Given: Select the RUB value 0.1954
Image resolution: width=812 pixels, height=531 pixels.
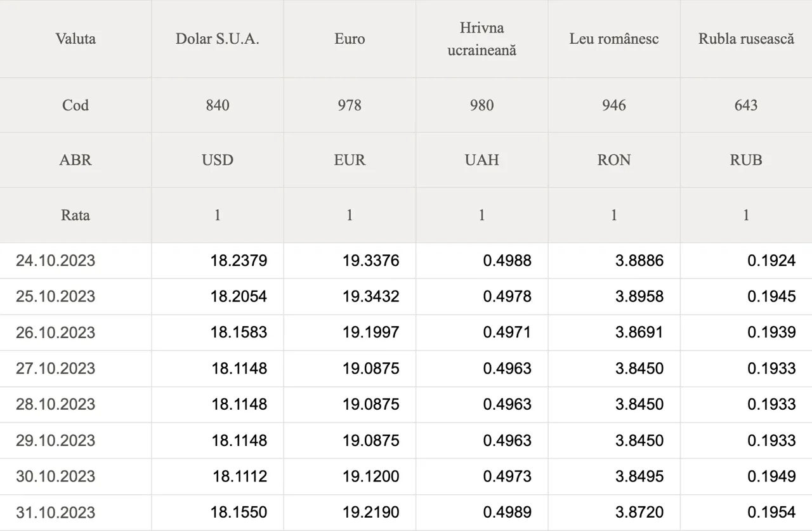Looking at the screenshot, I should click(771, 513).
